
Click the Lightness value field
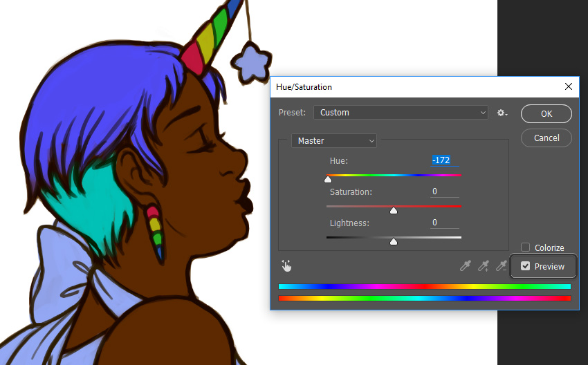coord(445,223)
